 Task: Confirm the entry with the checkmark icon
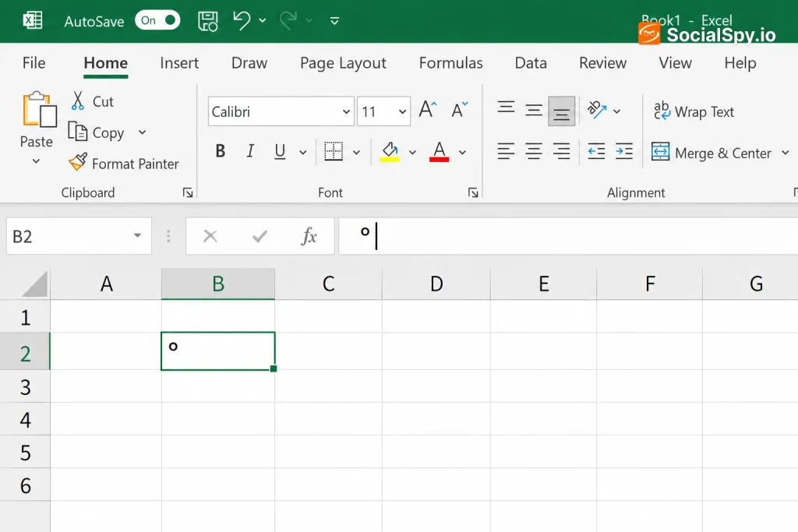(x=260, y=236)
